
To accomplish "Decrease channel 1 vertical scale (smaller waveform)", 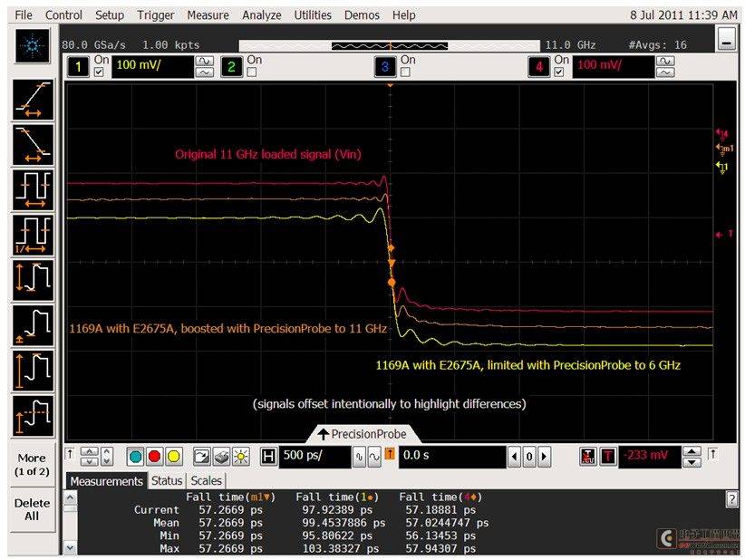I will 205,72.
